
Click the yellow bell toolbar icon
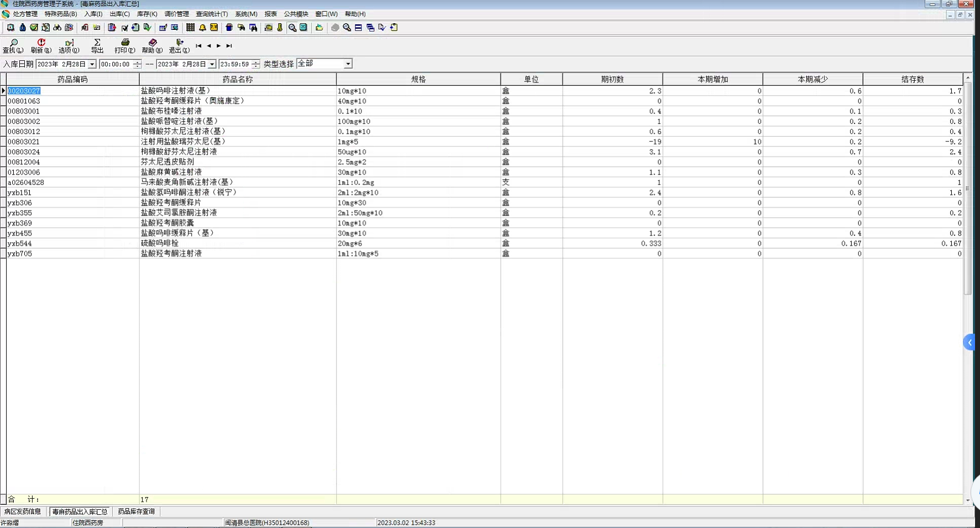202,27
